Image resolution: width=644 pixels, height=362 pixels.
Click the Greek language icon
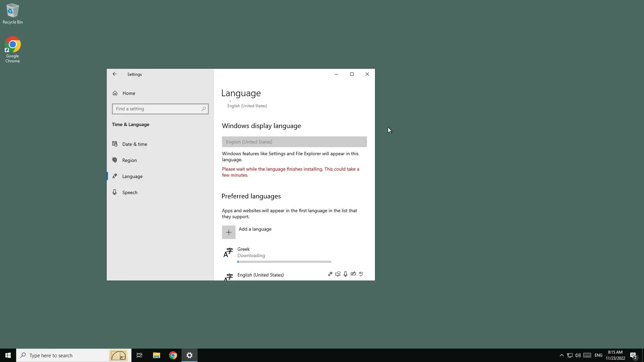pos(228,253)
